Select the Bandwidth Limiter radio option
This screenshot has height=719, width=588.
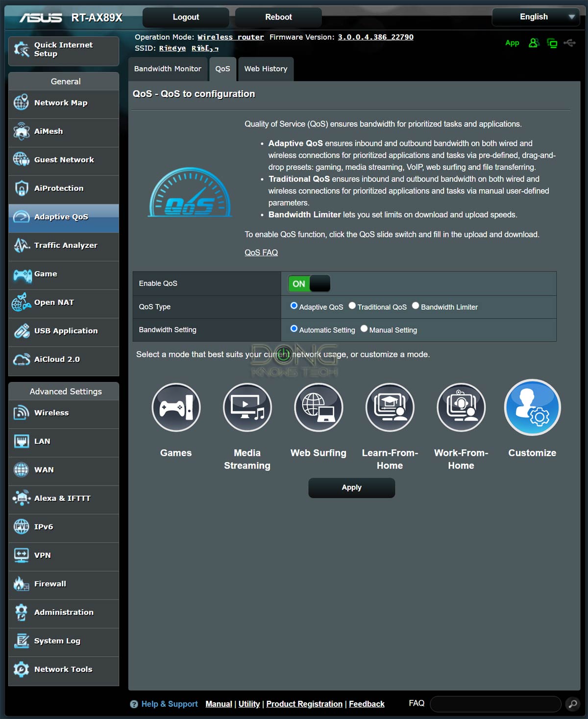coord(416,306)
